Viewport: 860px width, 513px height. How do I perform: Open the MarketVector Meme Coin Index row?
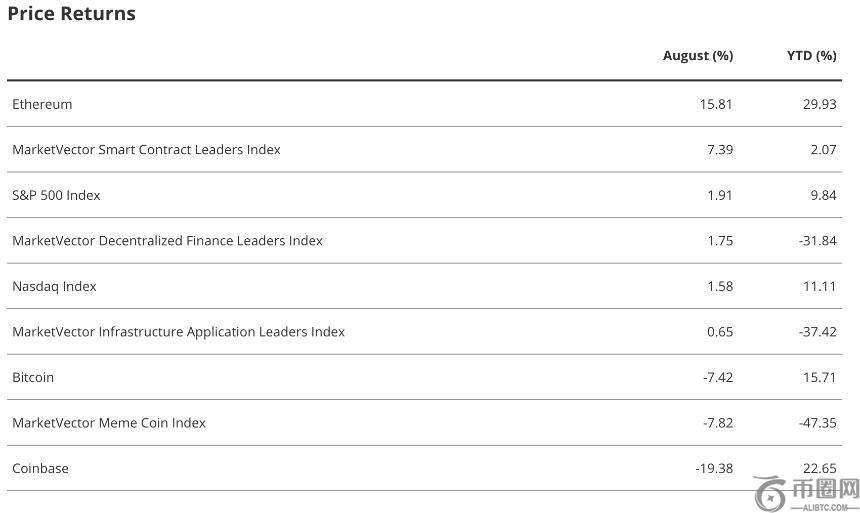[x=109, y=423]
